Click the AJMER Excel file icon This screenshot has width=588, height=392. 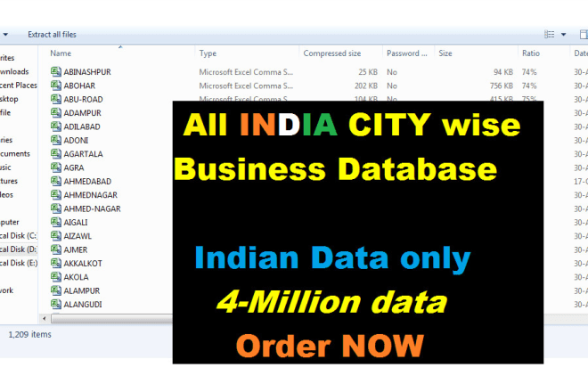tap(56, 249)
